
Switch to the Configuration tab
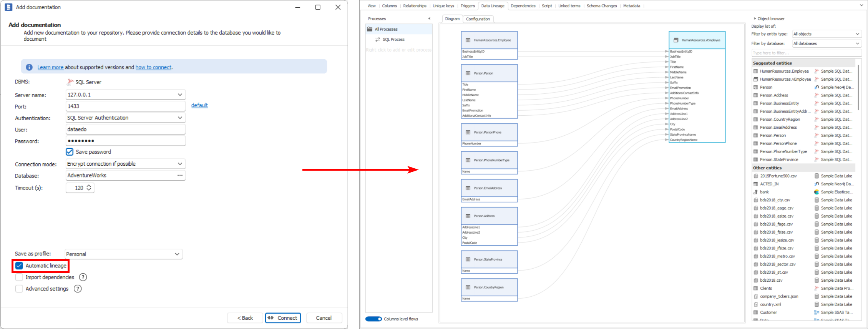coord(478,19)
